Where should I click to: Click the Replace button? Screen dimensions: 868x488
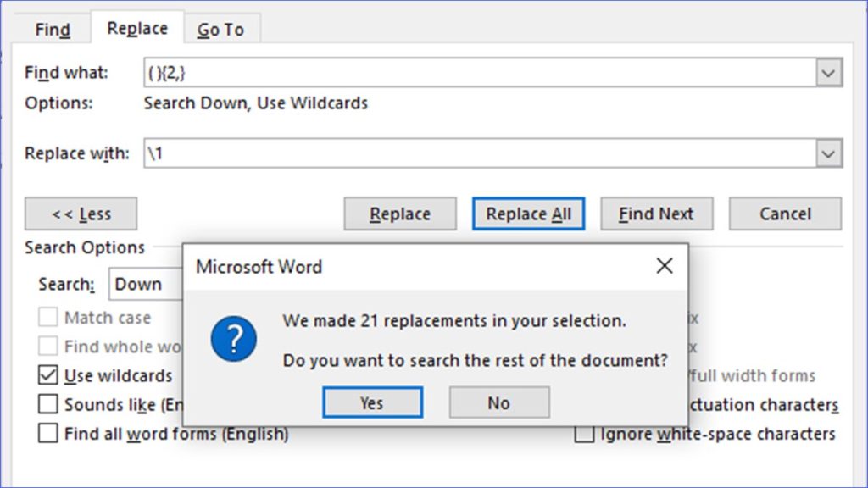click(400, 214)
